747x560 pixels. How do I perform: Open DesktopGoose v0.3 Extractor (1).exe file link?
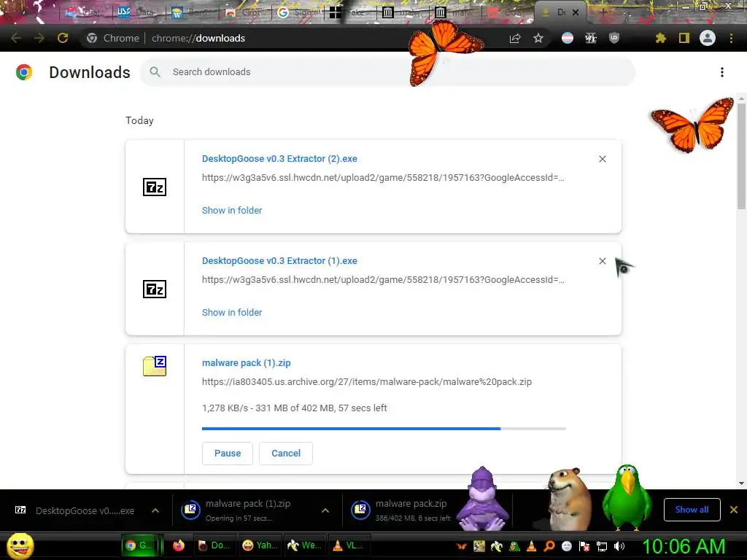tap(279, 260)
